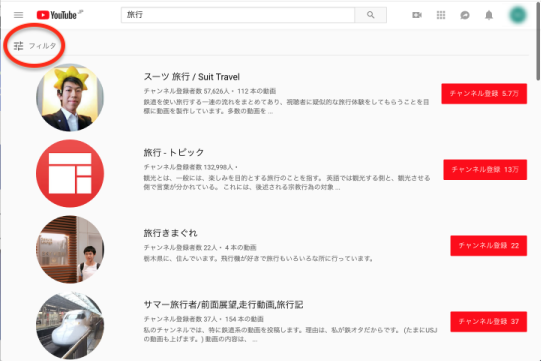Click description beginning 私のチャンネルでは
The height and width of the screenshot is (361, 541).
291,334
